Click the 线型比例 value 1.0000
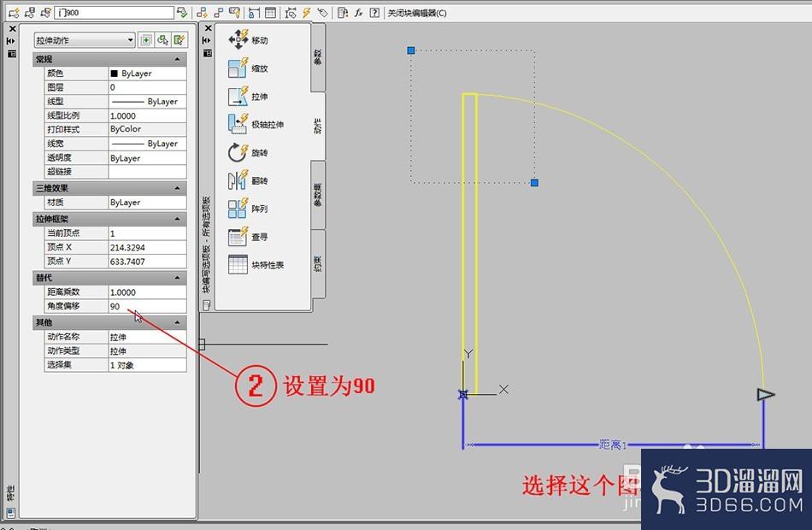The image size is (812, 530). (147, 115)
